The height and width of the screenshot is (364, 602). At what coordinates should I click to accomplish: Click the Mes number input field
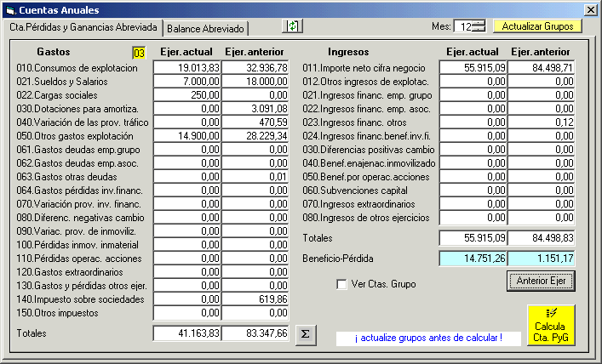463,26
